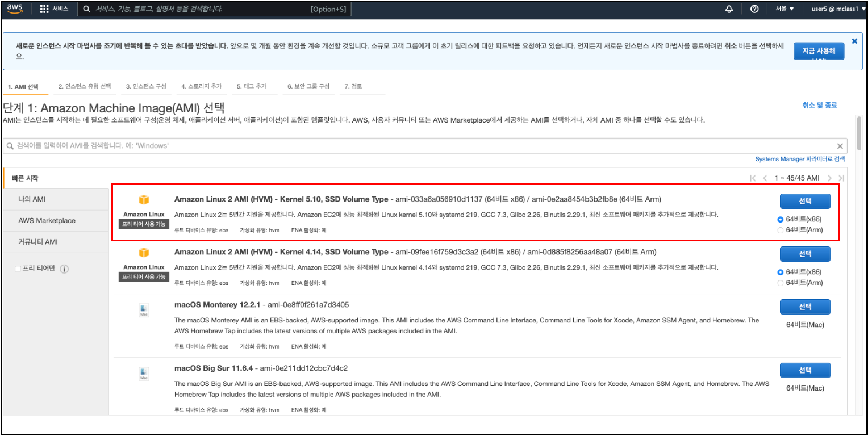Close the blue info banner
868x436 pixels.
854,41
